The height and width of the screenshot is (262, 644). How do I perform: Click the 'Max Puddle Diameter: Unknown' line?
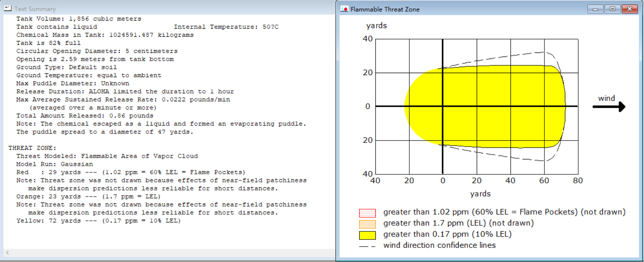tap(73, 83)
